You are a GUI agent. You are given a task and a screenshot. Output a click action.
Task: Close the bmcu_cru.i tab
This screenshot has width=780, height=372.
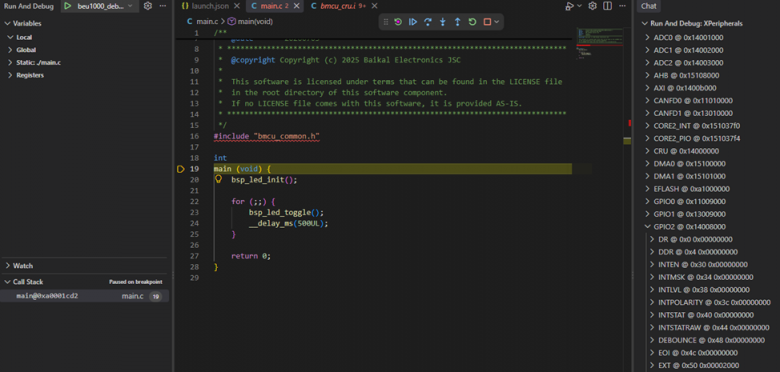(375, 6)
